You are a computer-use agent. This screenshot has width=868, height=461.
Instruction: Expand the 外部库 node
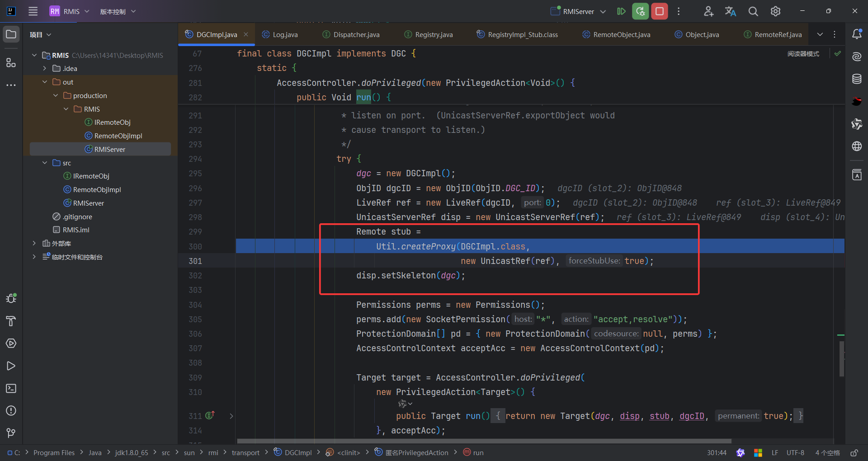pos(34,243)
